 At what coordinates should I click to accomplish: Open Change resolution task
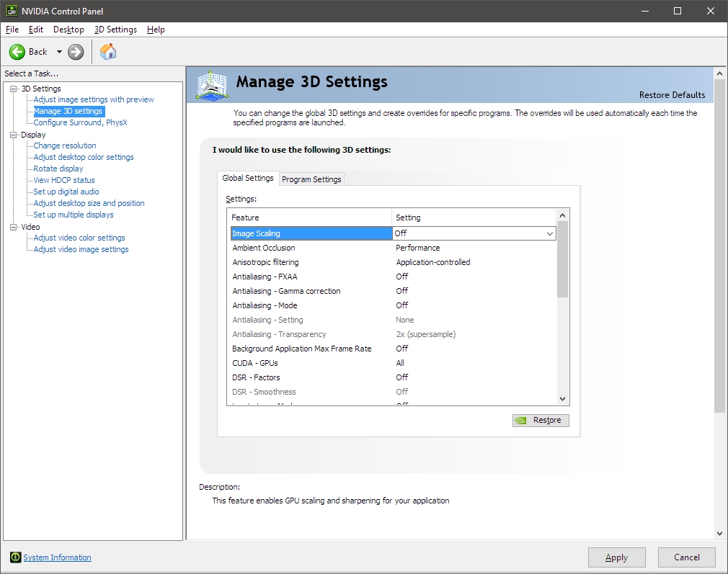click(x=65, y=145)
